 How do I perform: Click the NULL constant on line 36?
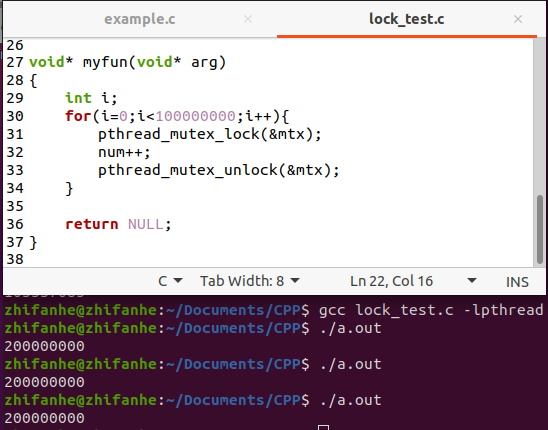(145, 224)
